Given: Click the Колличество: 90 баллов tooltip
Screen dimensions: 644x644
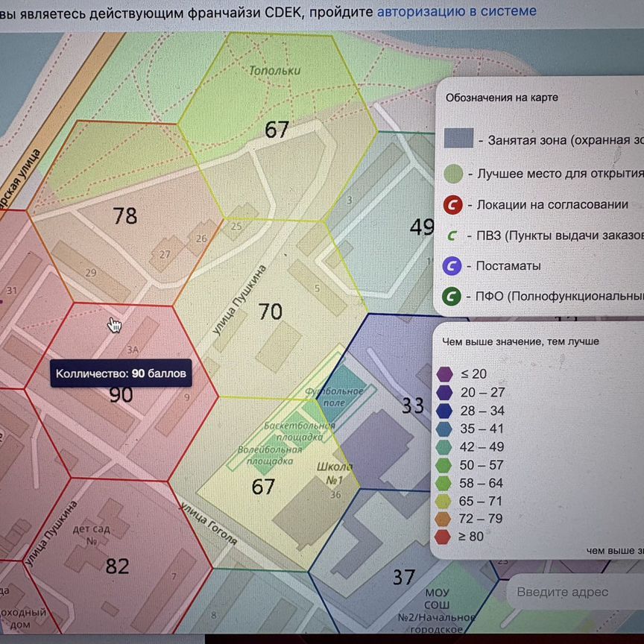Looking at the screenshot, I should pos(121,373).
